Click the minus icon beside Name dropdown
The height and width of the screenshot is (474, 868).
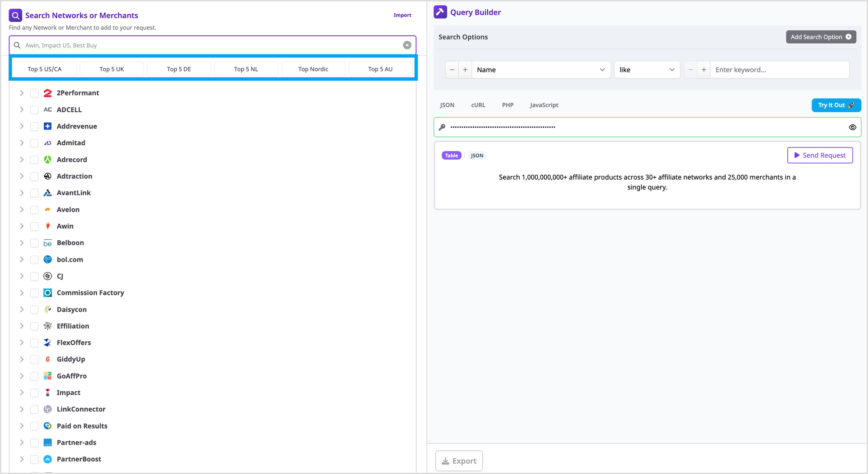click(452, 70)
